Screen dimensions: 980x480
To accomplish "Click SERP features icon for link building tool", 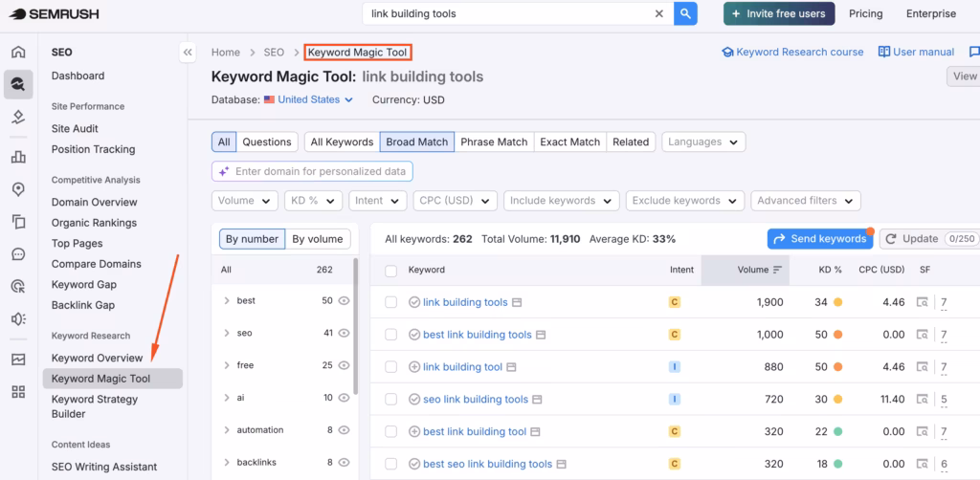I will pos(923,367).
